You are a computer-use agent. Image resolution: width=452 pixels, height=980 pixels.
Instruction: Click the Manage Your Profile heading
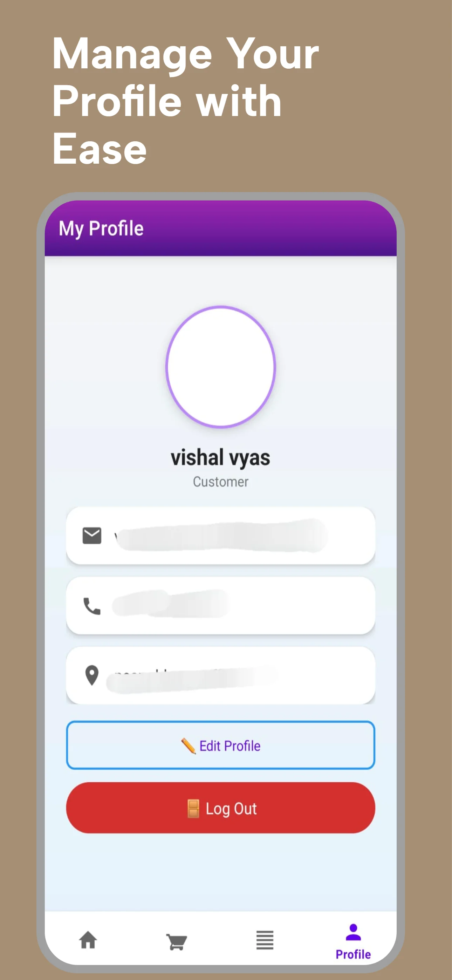click(185, 101)
